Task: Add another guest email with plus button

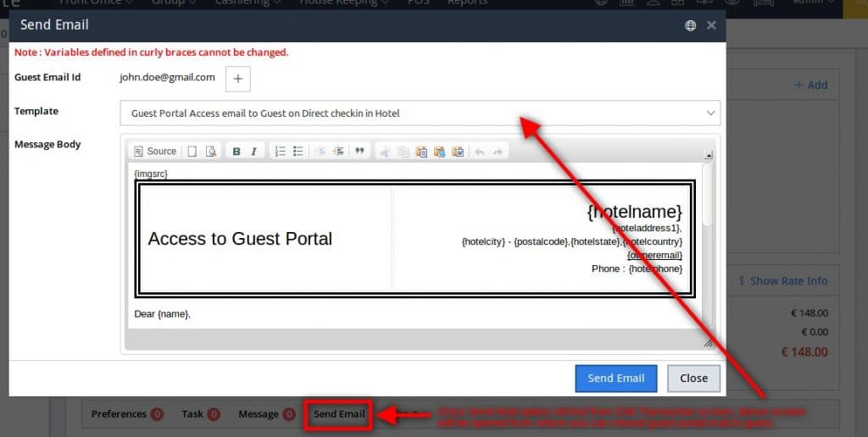Action: 238,79
